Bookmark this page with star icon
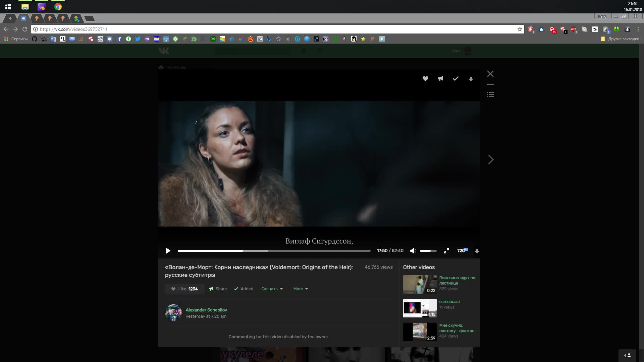This screenshot has width=644, height=362. [x=520, y=29]
